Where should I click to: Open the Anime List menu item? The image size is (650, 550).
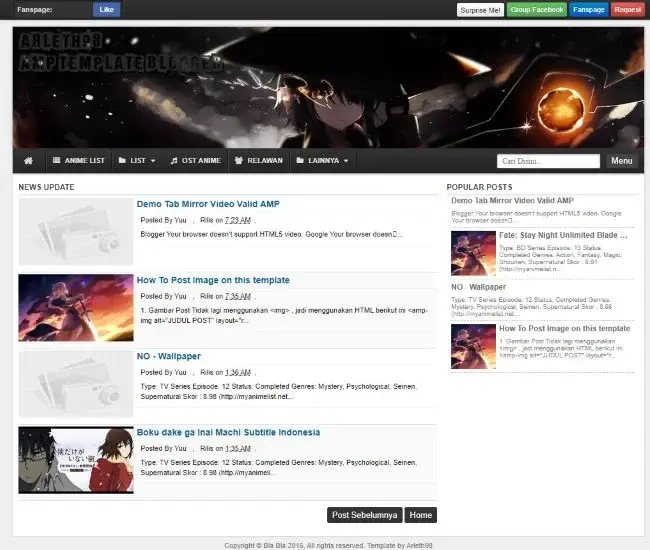tap(79, 160)
